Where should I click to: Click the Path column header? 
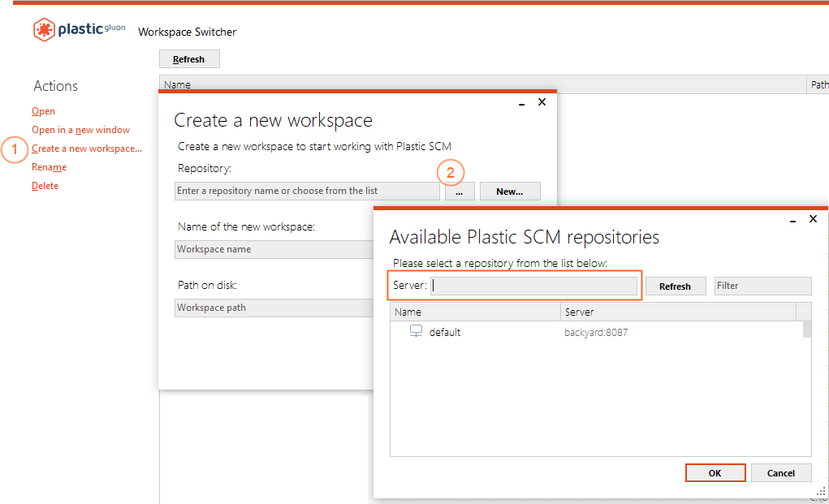tap(818, 84)
